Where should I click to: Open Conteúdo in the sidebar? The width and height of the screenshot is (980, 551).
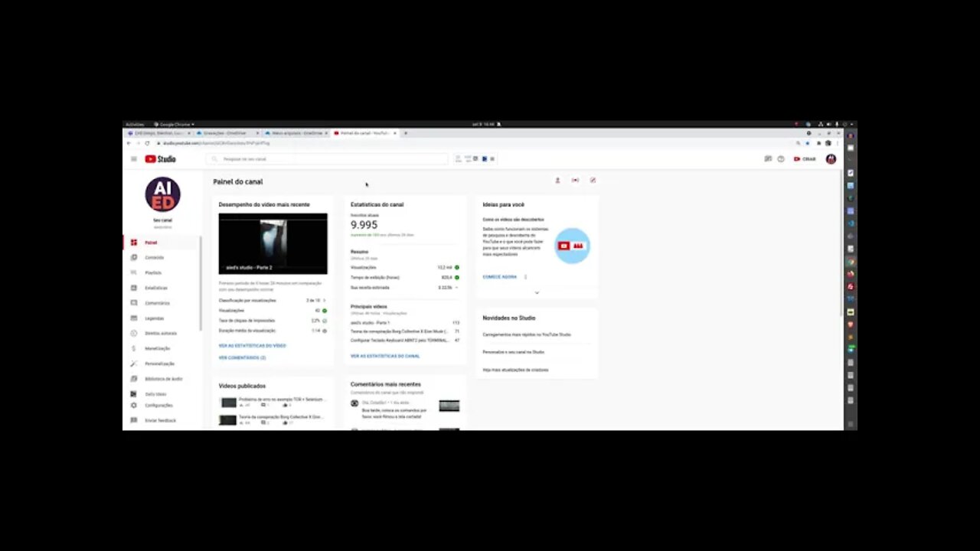pyautogui.click(x=161, y=258)
